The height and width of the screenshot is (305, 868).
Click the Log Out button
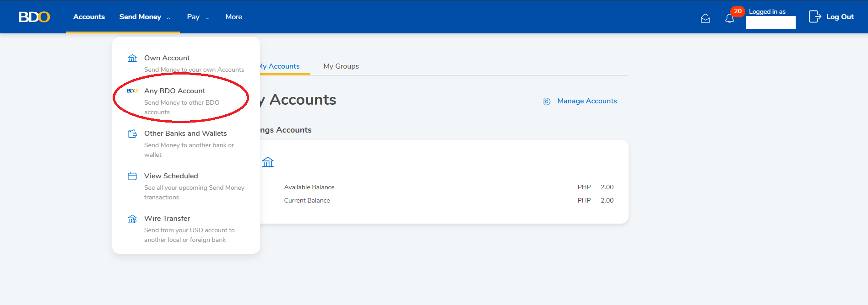point(831,17)
